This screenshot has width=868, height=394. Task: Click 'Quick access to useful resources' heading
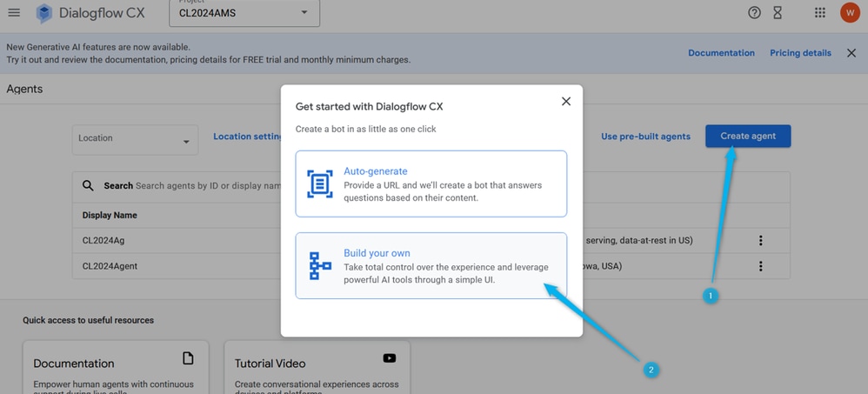[x=88, y=320]
